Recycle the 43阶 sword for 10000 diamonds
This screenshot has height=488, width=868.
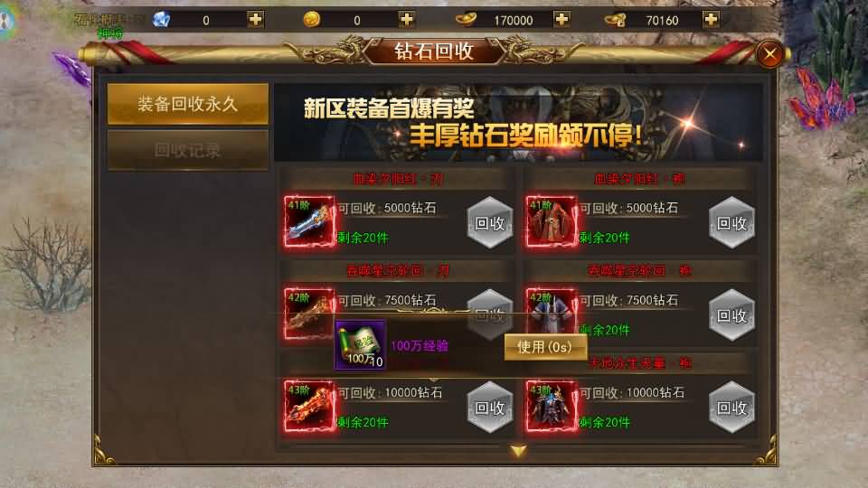coord(490,408)
